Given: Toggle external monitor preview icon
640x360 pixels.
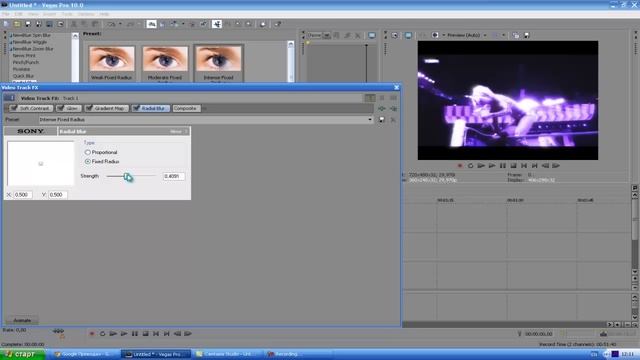Looking at the screenshot, I should click(408, 36).
